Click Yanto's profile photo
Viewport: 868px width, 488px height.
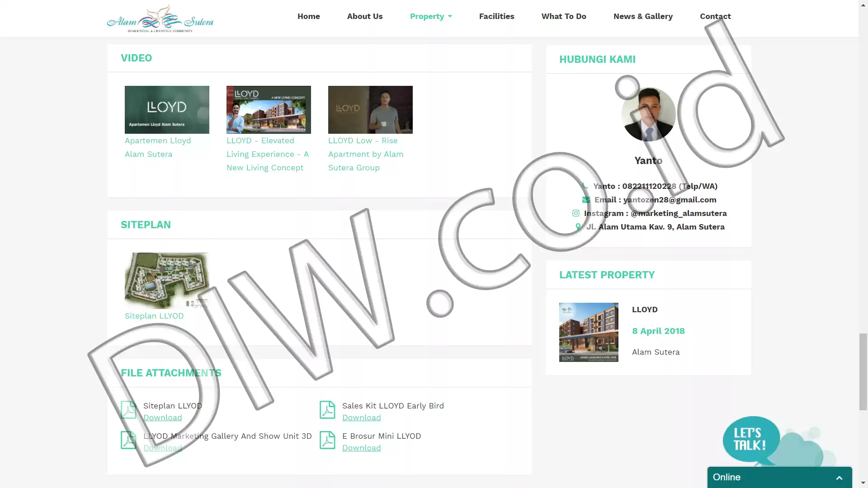coord(648,114)
